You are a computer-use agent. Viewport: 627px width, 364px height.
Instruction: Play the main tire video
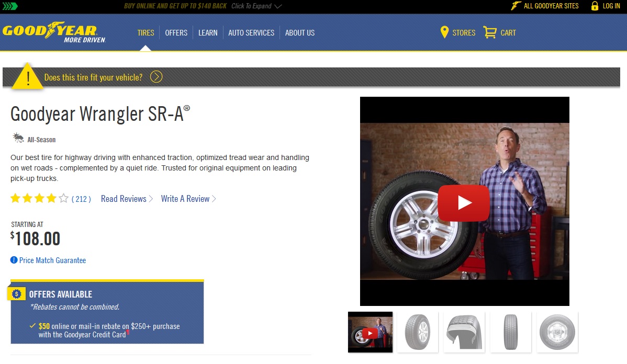point(464,202)
